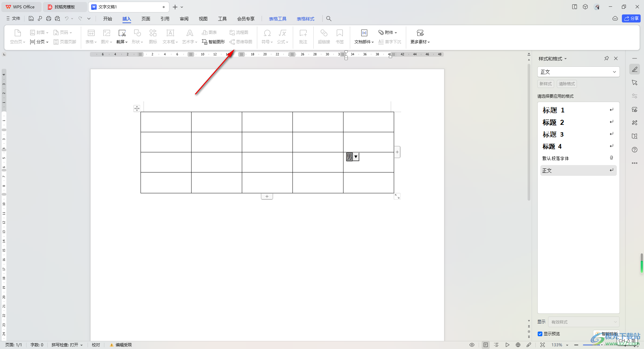Switch to page layout view in status bar

486,345
